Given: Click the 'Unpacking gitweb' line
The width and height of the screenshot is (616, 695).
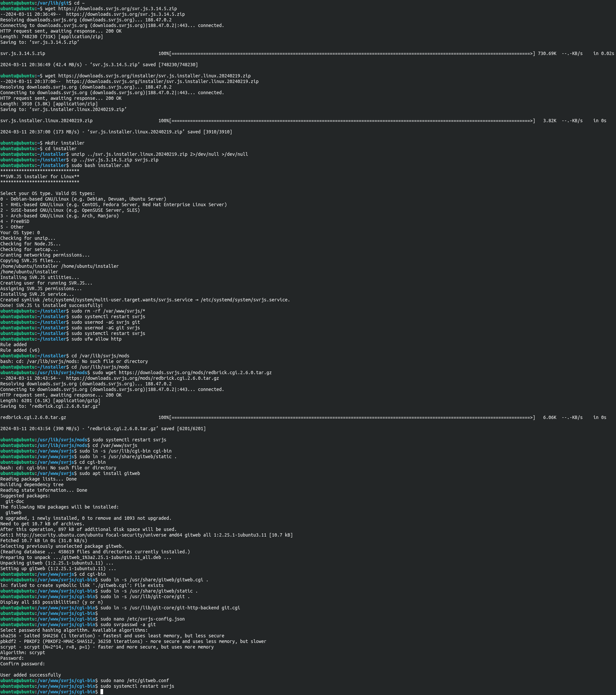Looking at the screenshot, I should tap(57, 563).
